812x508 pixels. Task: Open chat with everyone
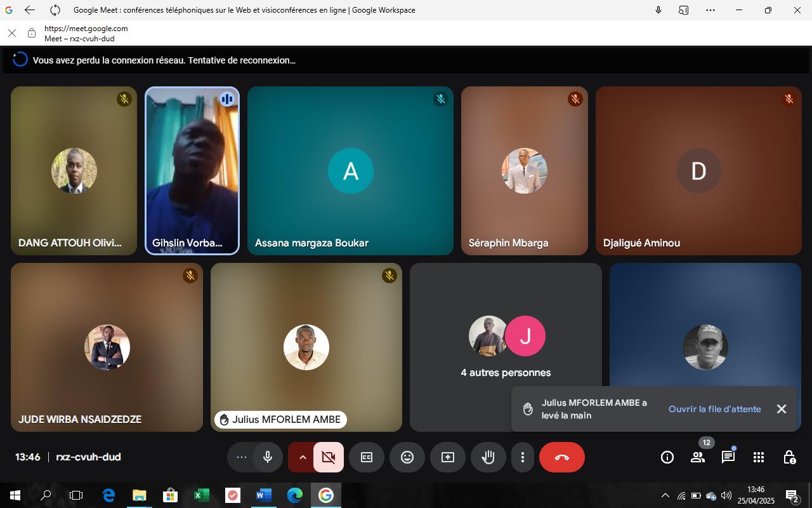pos(728,457)
